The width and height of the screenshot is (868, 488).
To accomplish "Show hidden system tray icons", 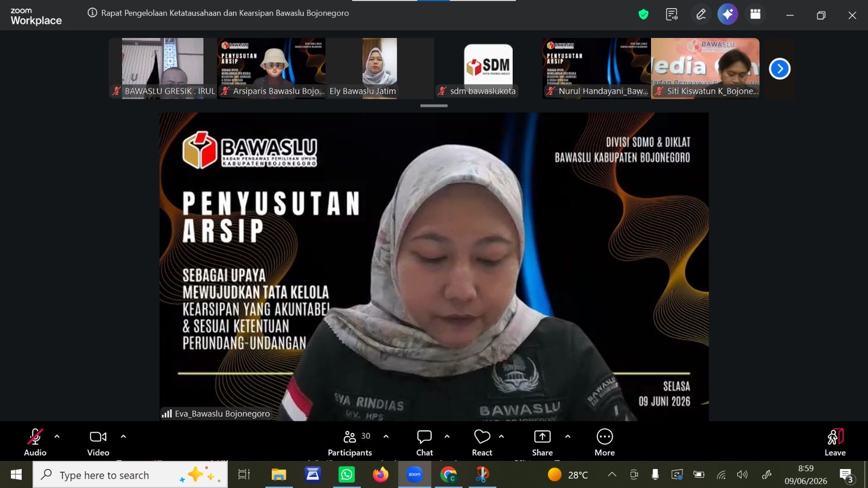I will 612,475.
